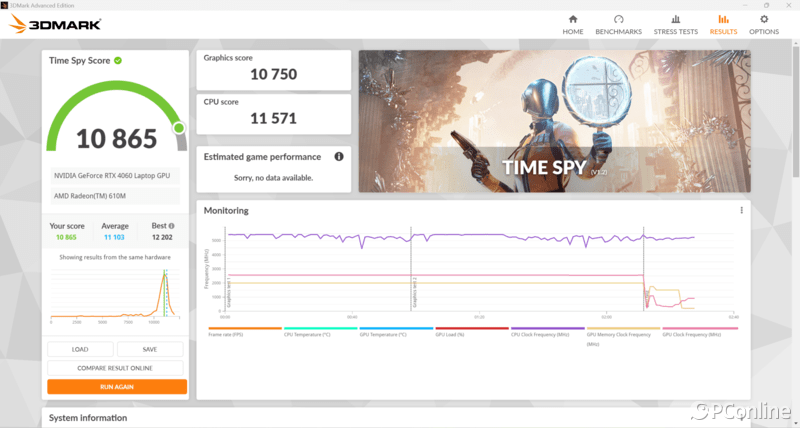Click the 3DMark logo
800x428 pixels.
(x=55, y=24)
